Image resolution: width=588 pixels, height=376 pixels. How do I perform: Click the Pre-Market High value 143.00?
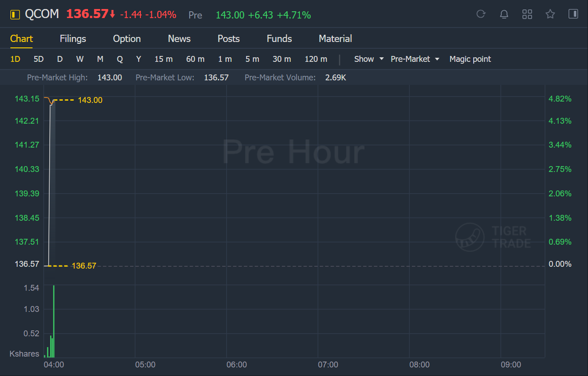110,78
